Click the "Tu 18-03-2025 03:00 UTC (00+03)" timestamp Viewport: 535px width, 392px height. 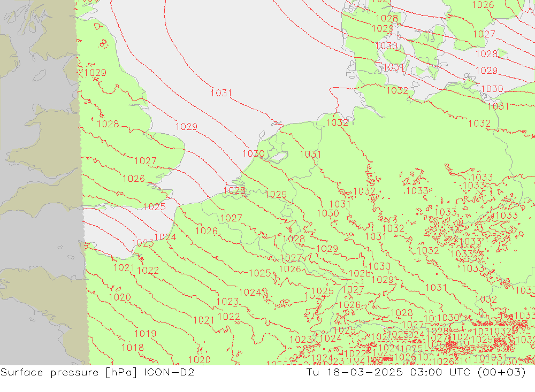point(416,372)
